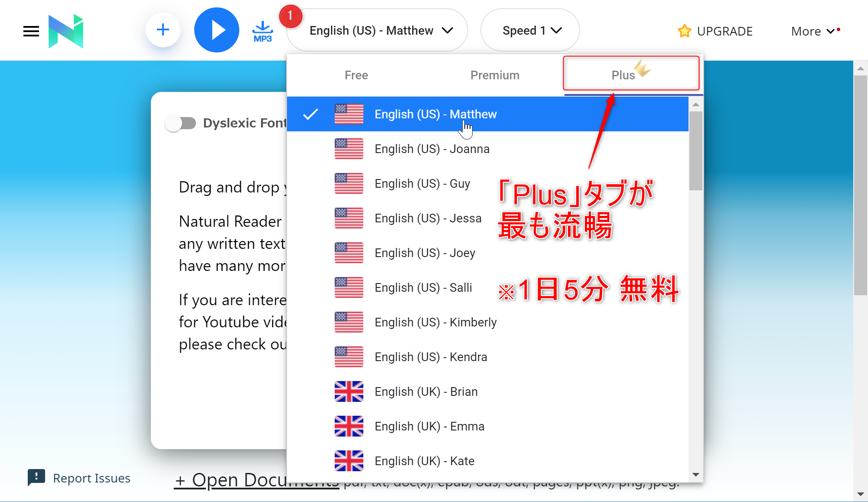Image resolution: width=868 pixels, height=502 pixels.
Task: Select voice English (UK) - Brian
Action: point(487,391)
